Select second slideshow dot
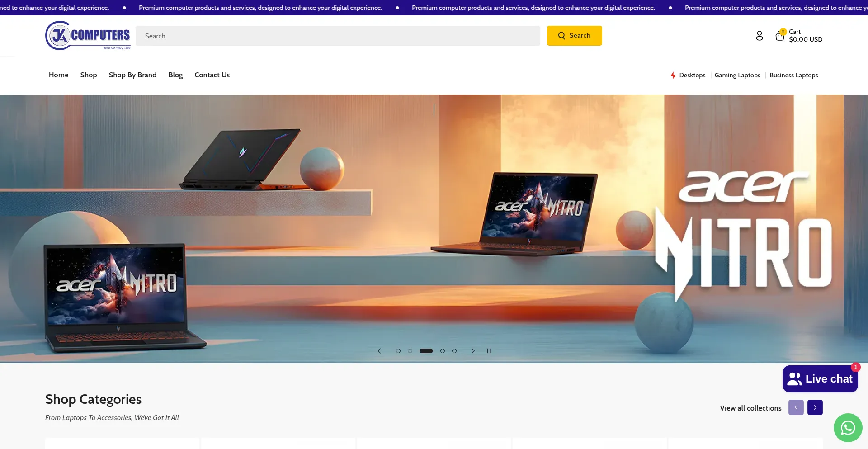 click(x=410, y=351)
